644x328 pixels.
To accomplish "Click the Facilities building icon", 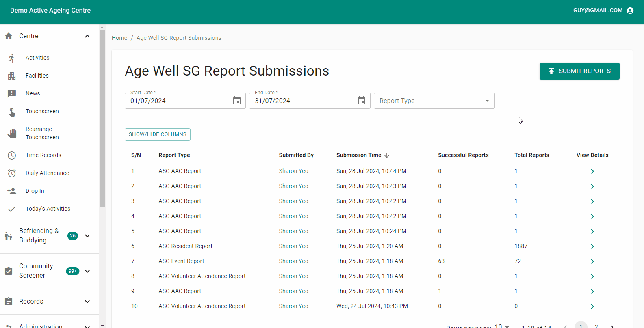I will [x=12, y=76].
